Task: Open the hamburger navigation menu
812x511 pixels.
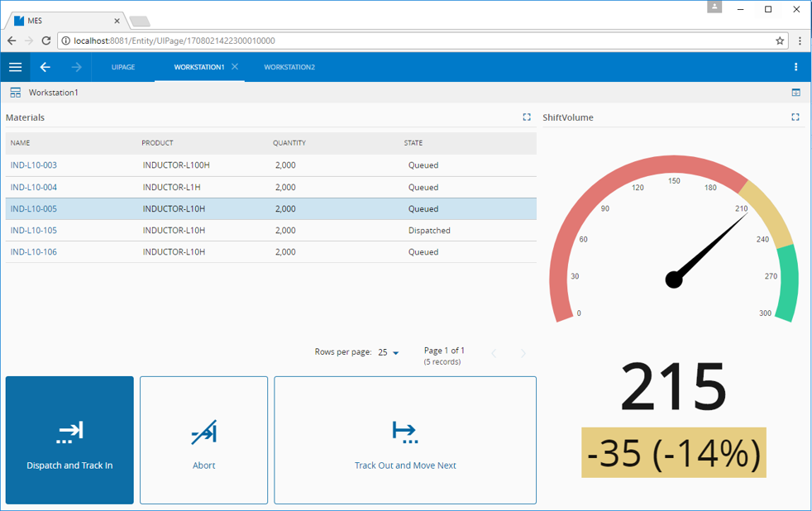Action: point(15,67)
